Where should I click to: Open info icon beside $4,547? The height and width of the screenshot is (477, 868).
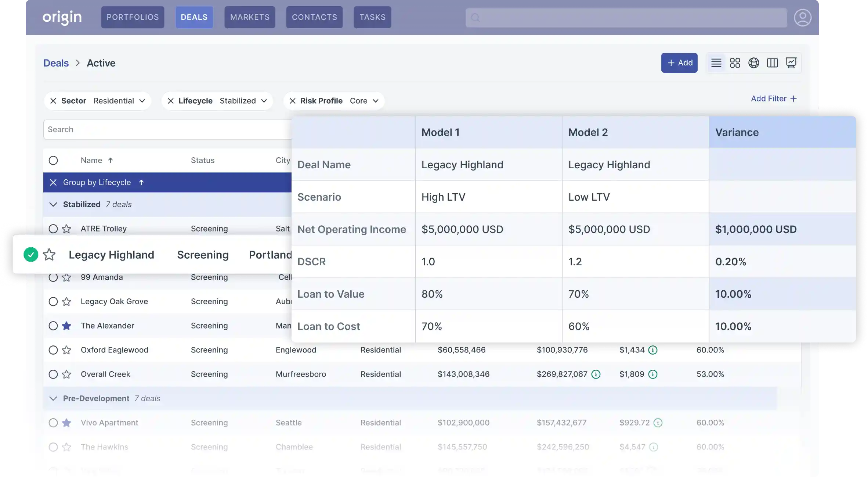[x=654, y=447]
